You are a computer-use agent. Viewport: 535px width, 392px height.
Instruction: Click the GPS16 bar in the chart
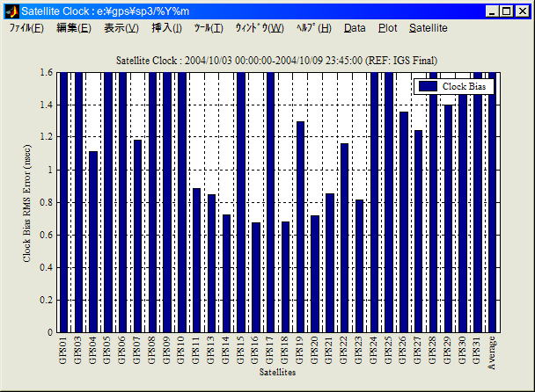tap(255, 277)
